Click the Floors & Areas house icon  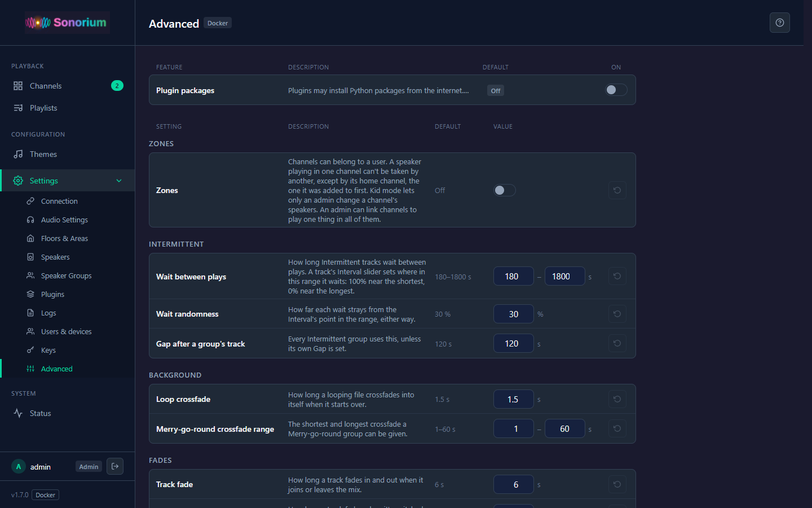(30, 238)
